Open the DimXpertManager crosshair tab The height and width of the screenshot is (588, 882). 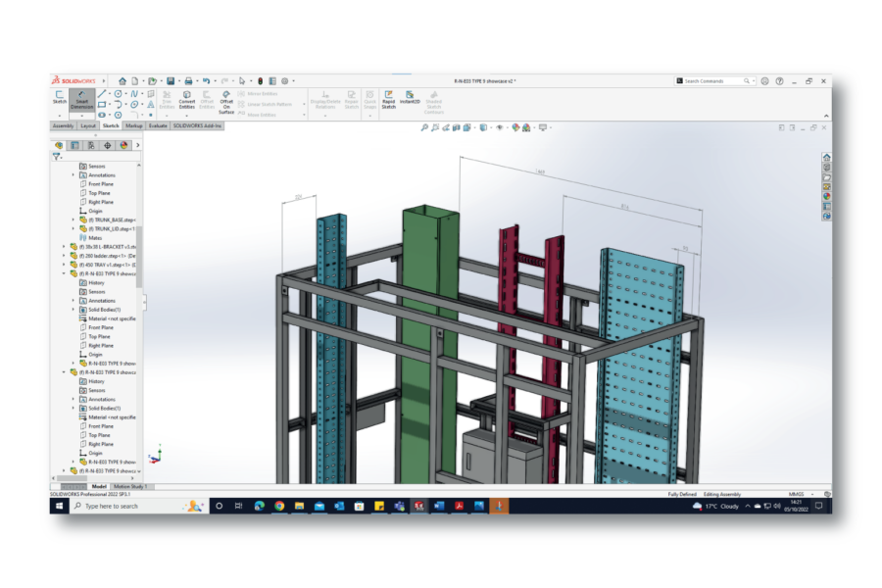pyautogui.click(x=108, y=145)
